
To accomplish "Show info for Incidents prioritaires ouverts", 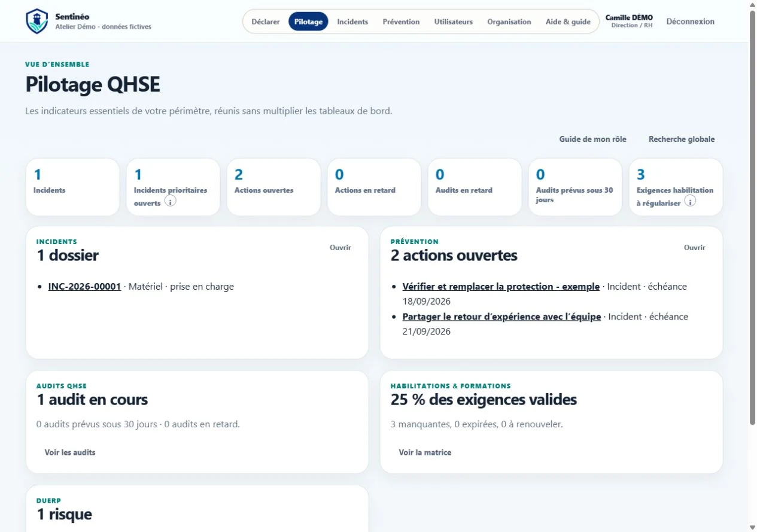I will click(x=170, y=202).
